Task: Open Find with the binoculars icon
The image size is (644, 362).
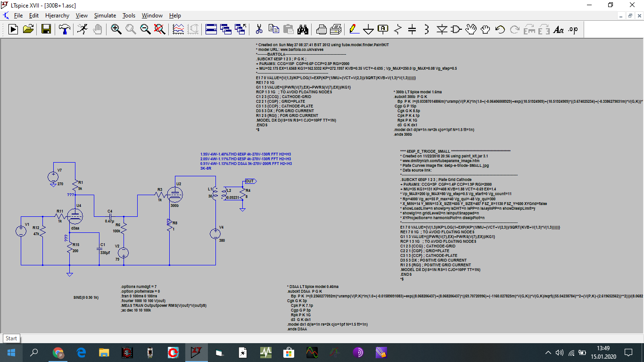Action: click(303, 29)
